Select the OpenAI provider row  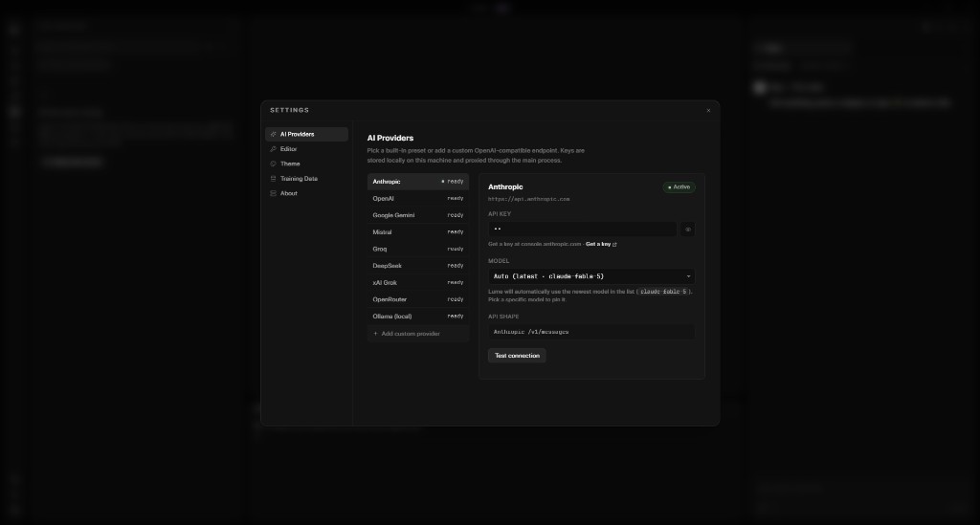[x=418, y=199]
